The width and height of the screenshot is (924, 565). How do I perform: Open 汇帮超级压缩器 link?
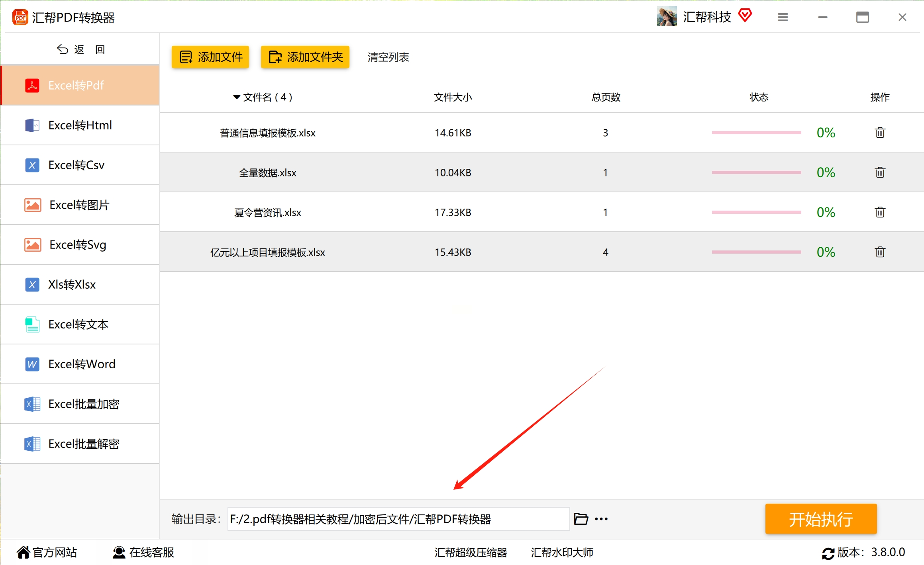(x=471, y=552)
